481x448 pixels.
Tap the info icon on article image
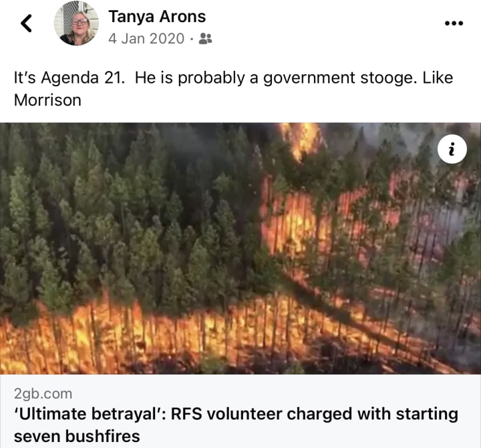452,149
